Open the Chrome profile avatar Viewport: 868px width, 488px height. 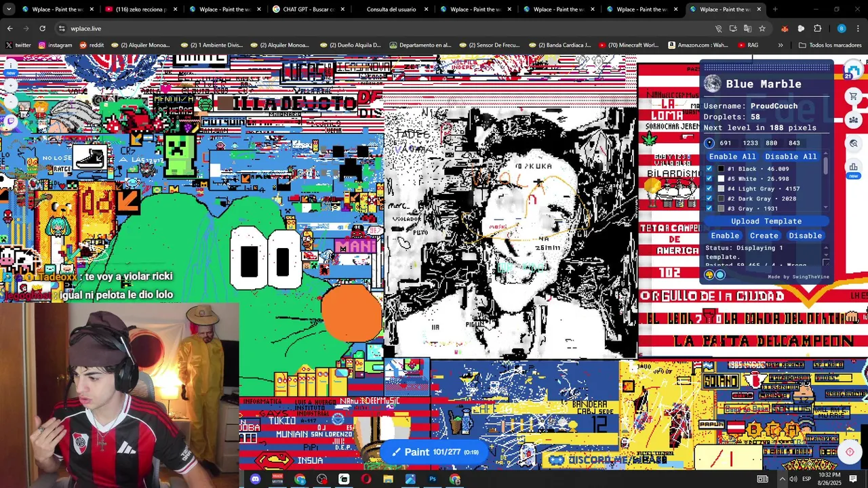[x=842, y=28]
